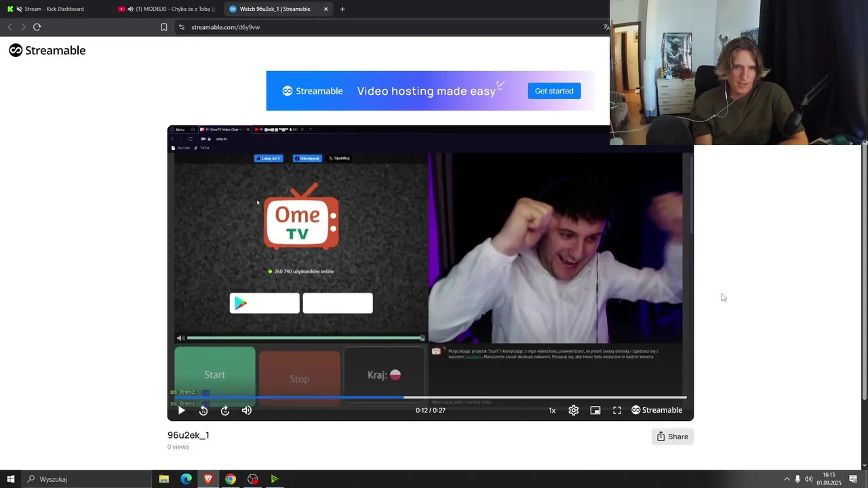Click the page vertical scrollbar
The image size is (868, 488).
(x=864, y=271)
